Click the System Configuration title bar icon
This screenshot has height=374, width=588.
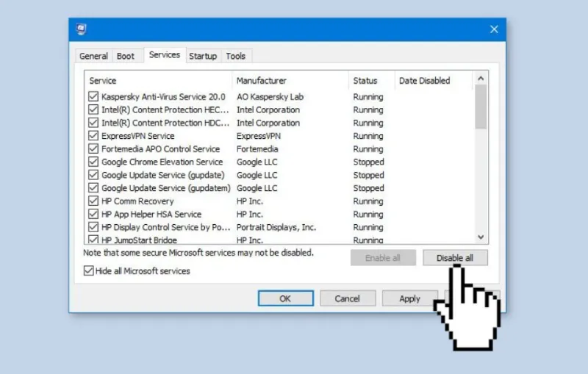pyautogui.click(x=81, y=29)
